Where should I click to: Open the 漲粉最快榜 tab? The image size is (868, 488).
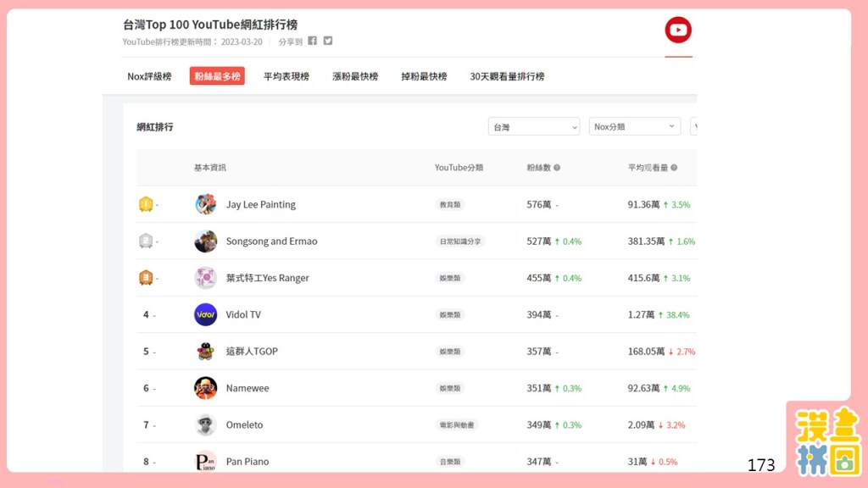tap(355, 76)
